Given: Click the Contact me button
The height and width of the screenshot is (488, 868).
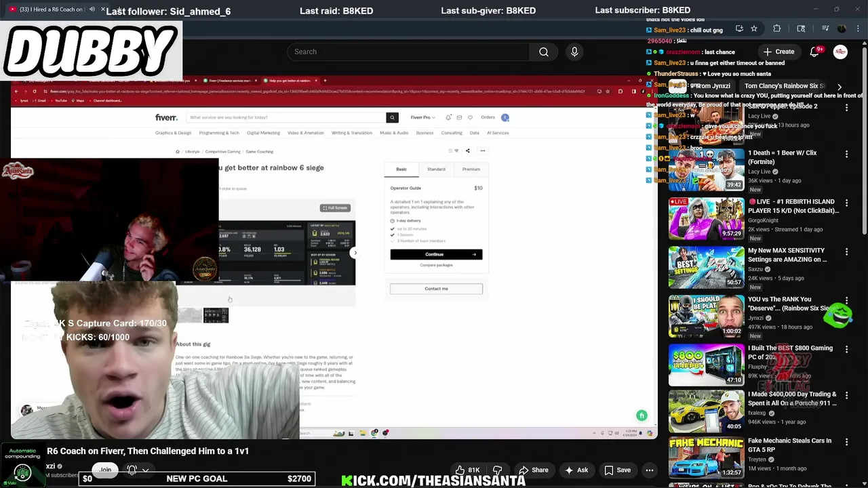Looking at the screenshot, I should [436, 289].
